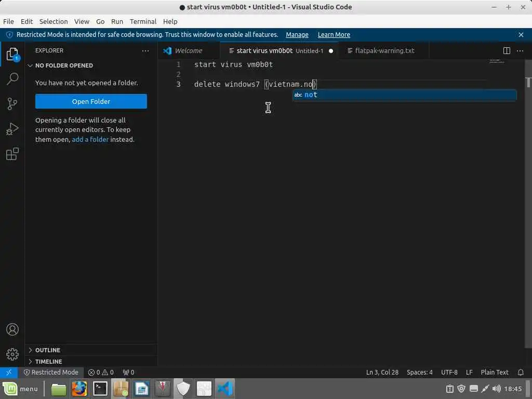532x399 pixels.
Task: Expand the TIMELINE section
Action: click(x=91, y=362)
